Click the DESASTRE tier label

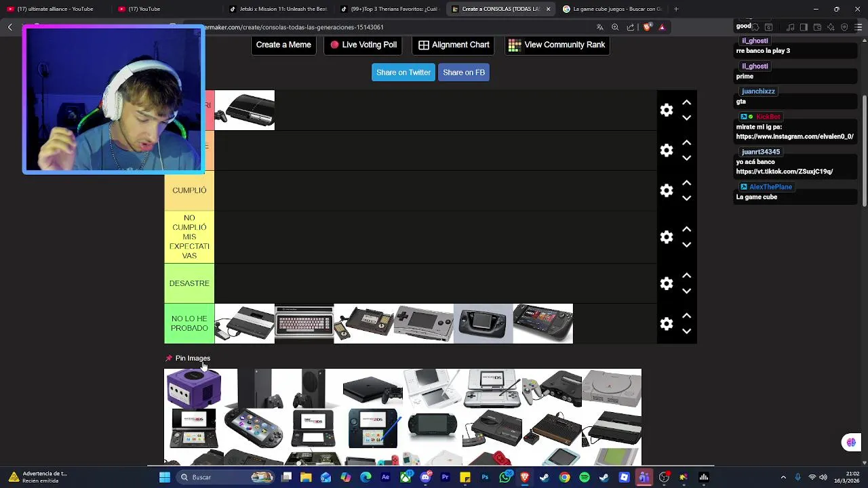(x=189, y=283)
